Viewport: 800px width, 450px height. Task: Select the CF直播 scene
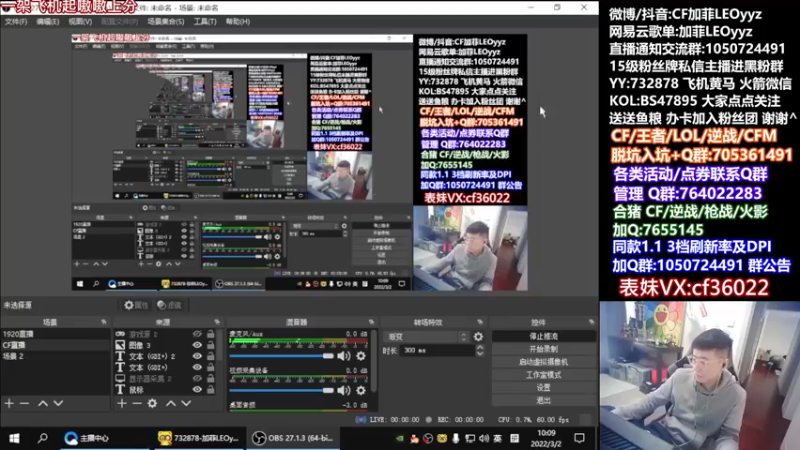tap(55, 345)
